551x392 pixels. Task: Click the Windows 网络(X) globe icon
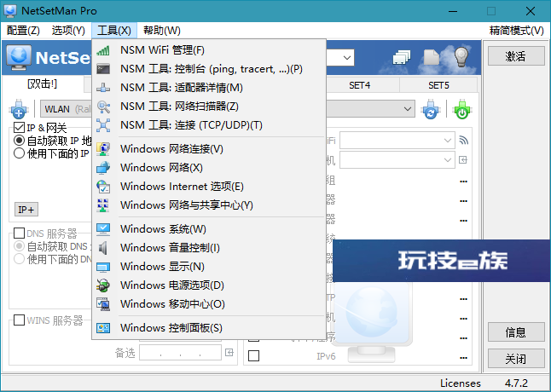coord(103,168)
